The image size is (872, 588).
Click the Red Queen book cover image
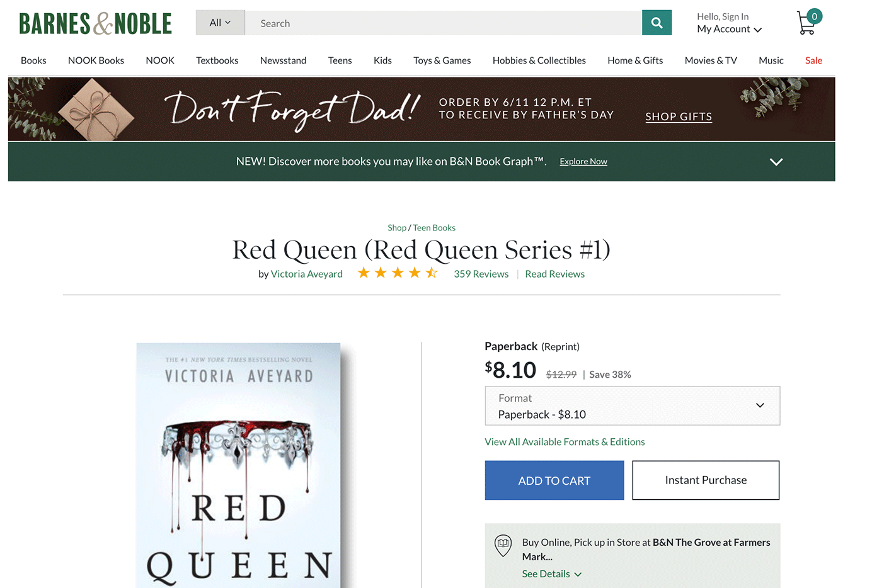click(238, 465)
